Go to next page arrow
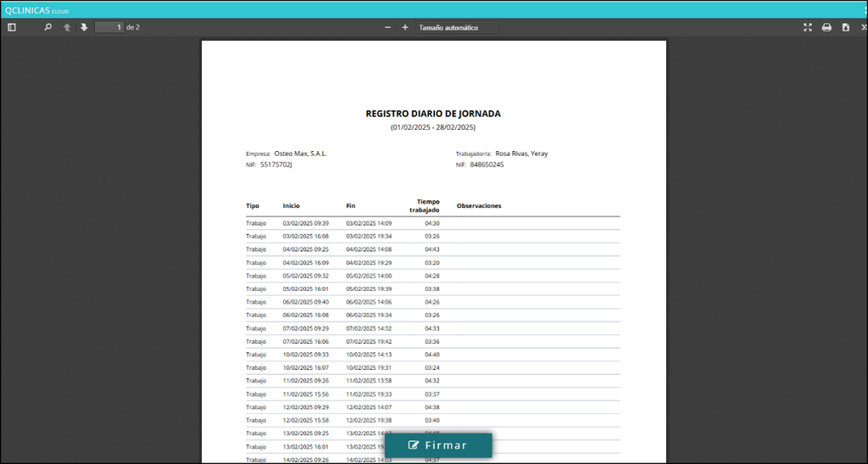The height and width of the screenshot is (464, 868). (x=84, y=27)
